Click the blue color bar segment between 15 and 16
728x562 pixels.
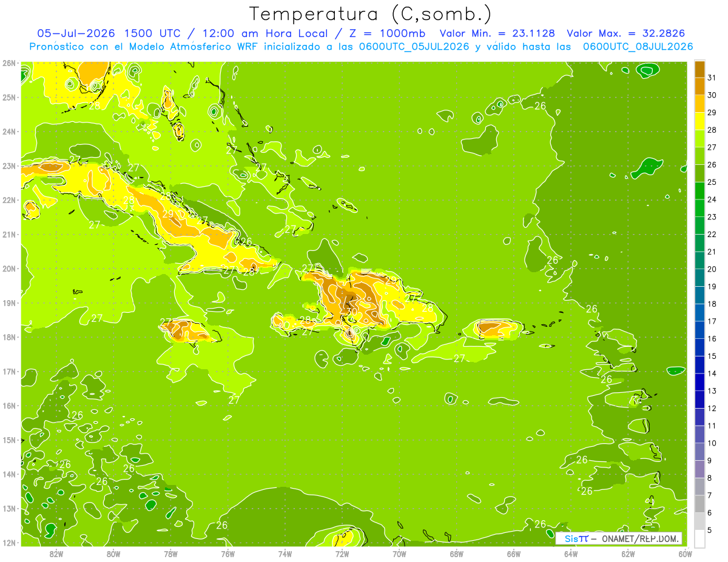click(x=699, y=347)
